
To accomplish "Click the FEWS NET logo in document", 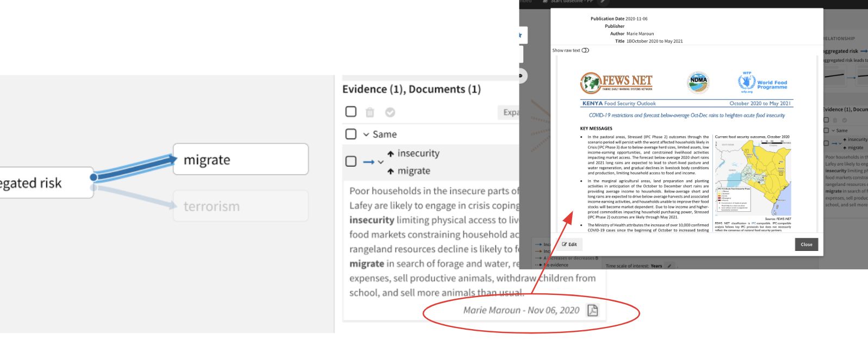I will [616, 83].
